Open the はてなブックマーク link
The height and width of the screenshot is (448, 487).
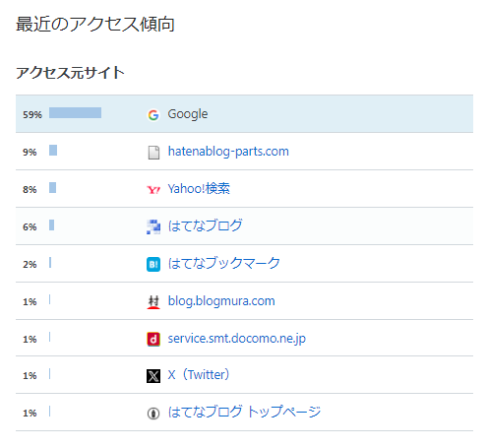224,263
